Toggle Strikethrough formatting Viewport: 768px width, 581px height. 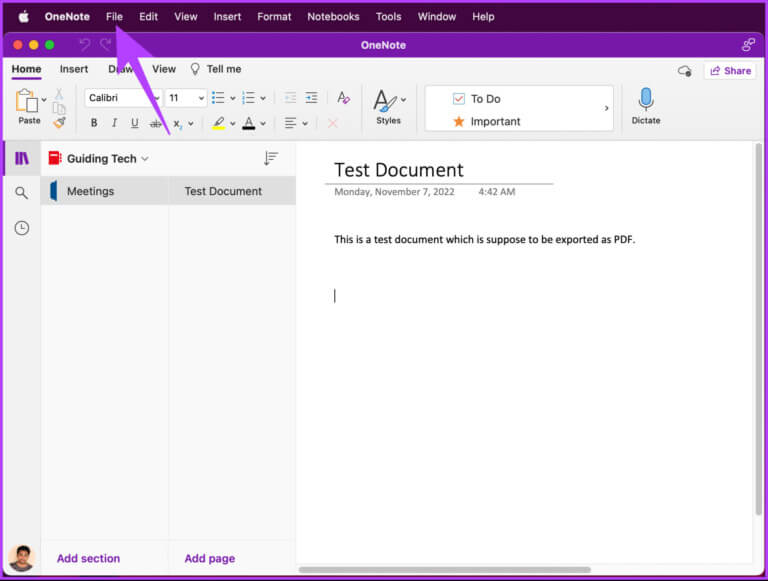(x=155, y=124)
